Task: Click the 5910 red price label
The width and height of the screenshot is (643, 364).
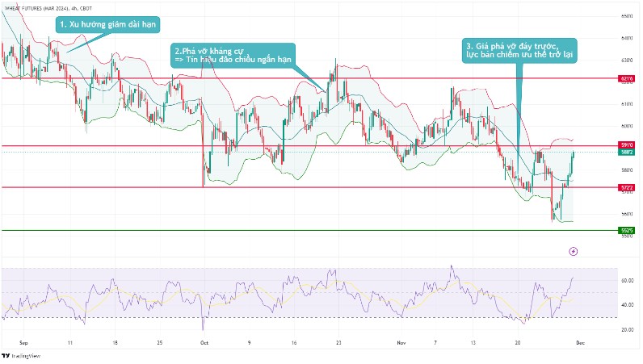Action: pyautogui.click(x=626, y=145)
